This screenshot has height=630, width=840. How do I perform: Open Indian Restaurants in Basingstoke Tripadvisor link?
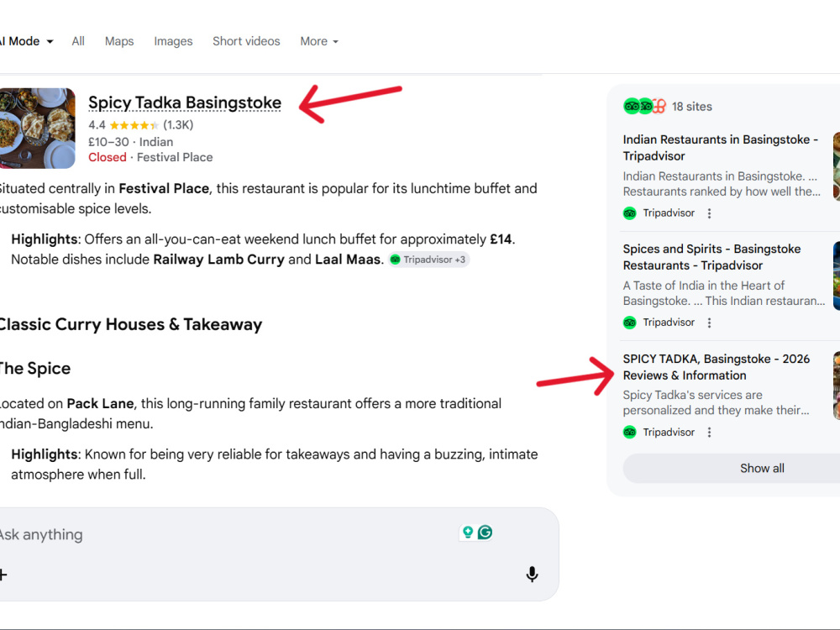[720, 148]
